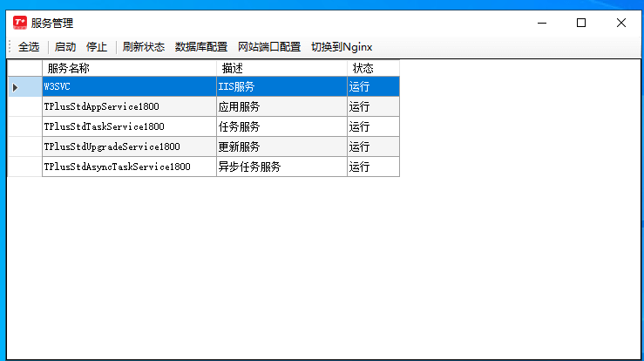Image resolution: width=644 pixels, height=361 pixels.
Task: Stop selected service with 停止
Action: pos(97,47)
